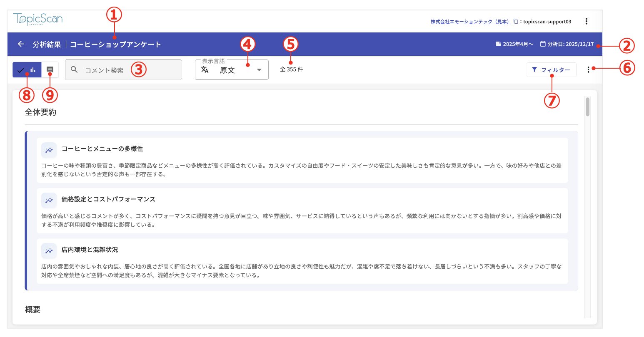Click the folder icon beside 2025年4月〜
The width and height of the screenshot is (644, 337).
[x=498, y=44]
